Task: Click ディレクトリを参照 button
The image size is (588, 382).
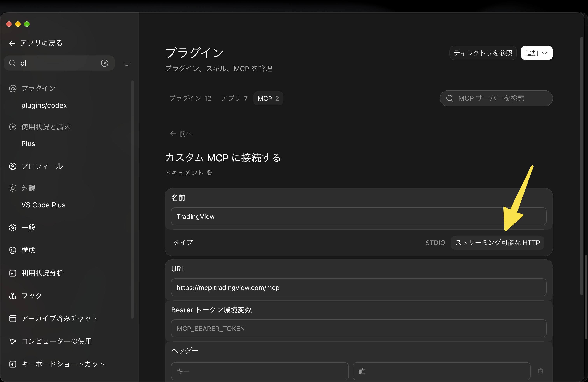Action: pos(483,53)
